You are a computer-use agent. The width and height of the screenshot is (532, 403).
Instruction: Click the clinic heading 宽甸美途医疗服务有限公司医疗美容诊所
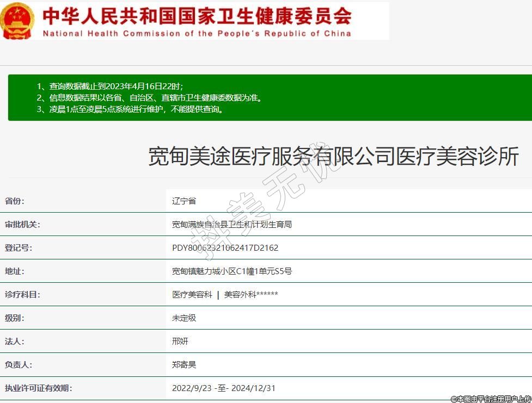coord(333,157)
